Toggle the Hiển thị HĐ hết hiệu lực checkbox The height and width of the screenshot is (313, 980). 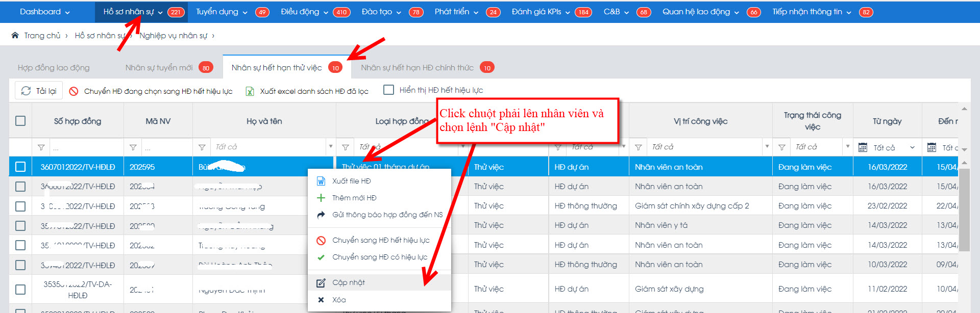click(x=389, y=90)
